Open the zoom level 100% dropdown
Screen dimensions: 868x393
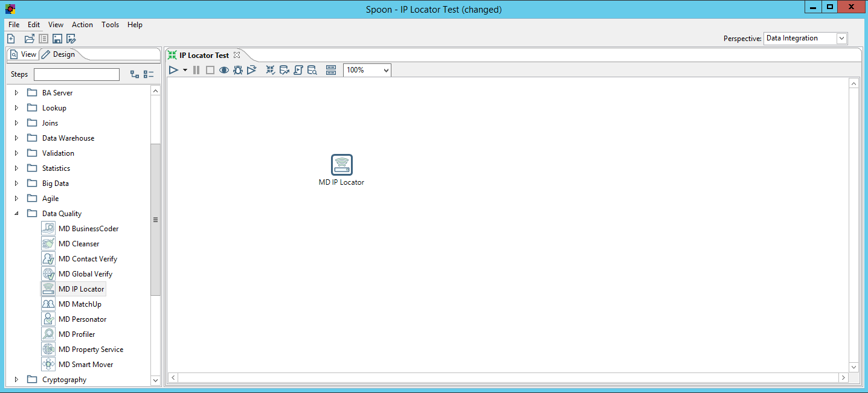point(367,70)
